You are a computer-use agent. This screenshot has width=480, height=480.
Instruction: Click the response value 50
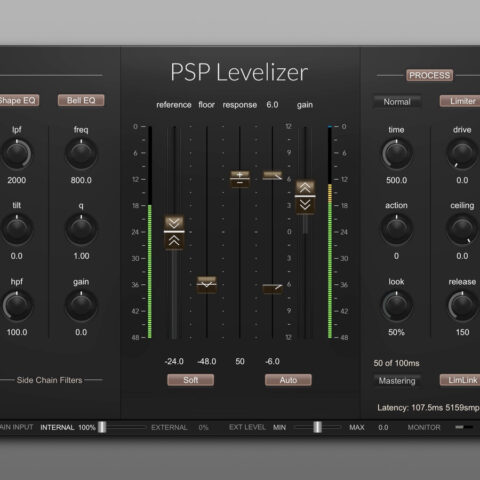point(240,361)
